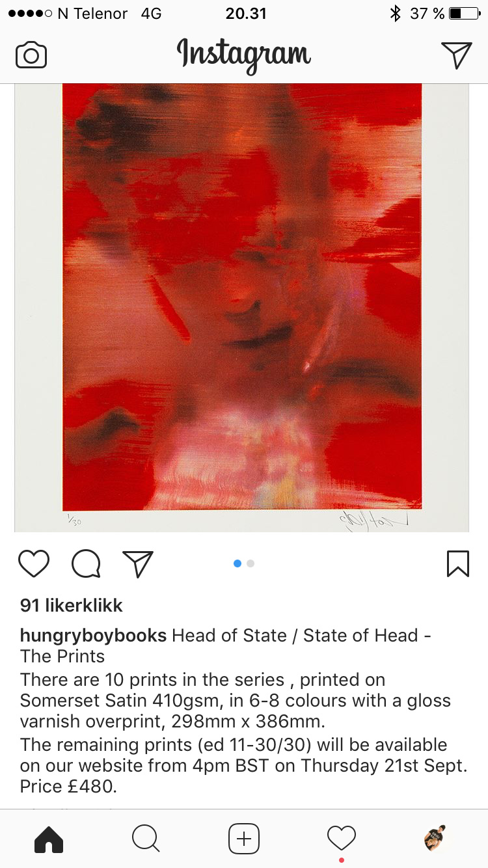
Task: Tap the 20.31 clock in status bar
Action: pyautogui.click(x=246, y=14)
